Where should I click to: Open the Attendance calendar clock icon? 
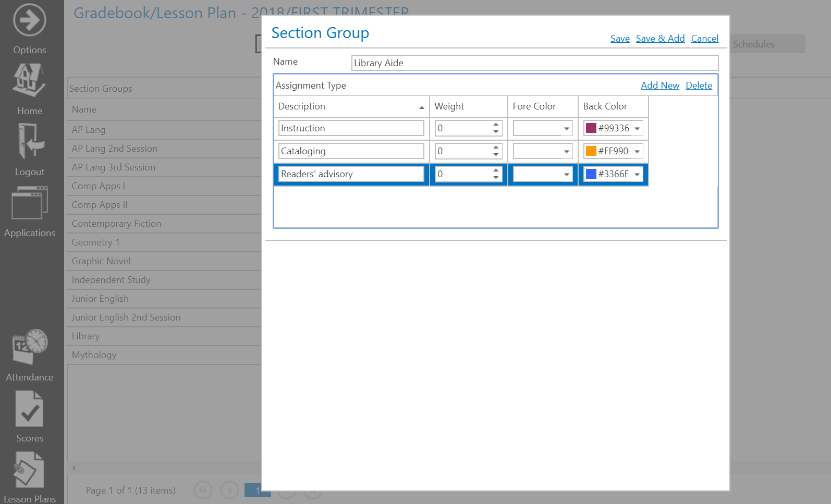click(x=29, y=347)
